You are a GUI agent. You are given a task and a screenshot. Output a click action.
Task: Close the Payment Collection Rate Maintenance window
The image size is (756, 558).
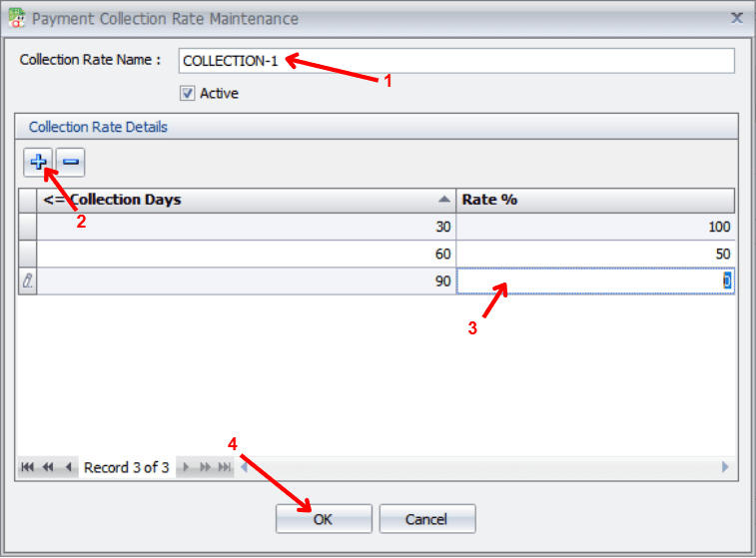point(737,18)
